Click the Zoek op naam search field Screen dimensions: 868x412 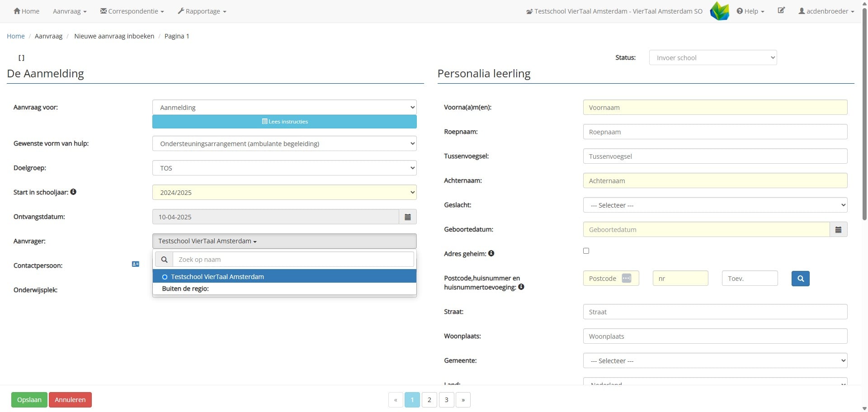293,260
